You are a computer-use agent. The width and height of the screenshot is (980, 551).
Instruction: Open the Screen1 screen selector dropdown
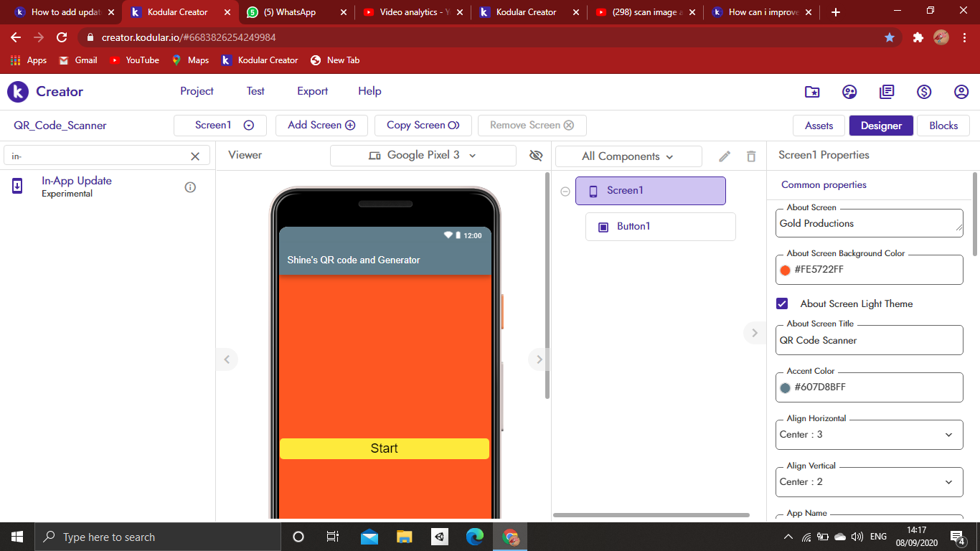(x=220, y=126)
